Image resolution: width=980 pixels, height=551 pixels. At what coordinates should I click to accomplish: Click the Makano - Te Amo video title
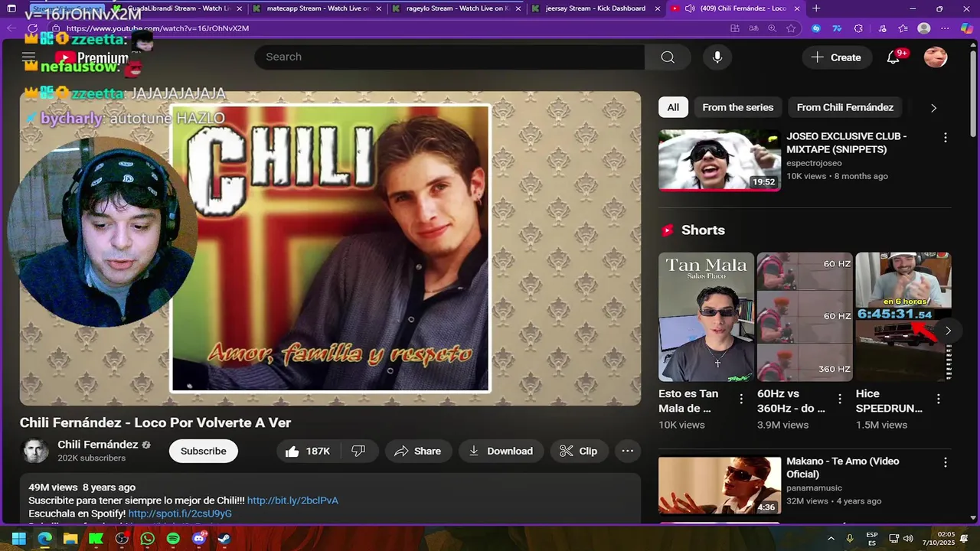coord(842,468)
